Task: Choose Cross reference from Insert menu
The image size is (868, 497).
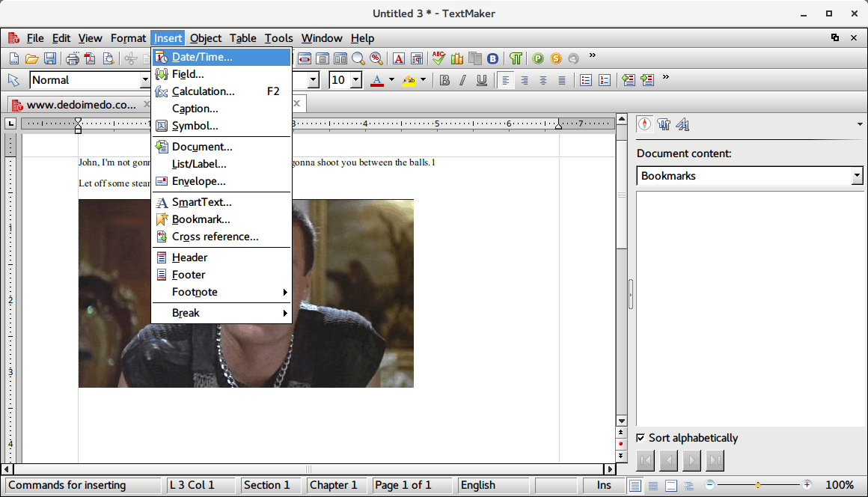Action: (x=221, y=237)
